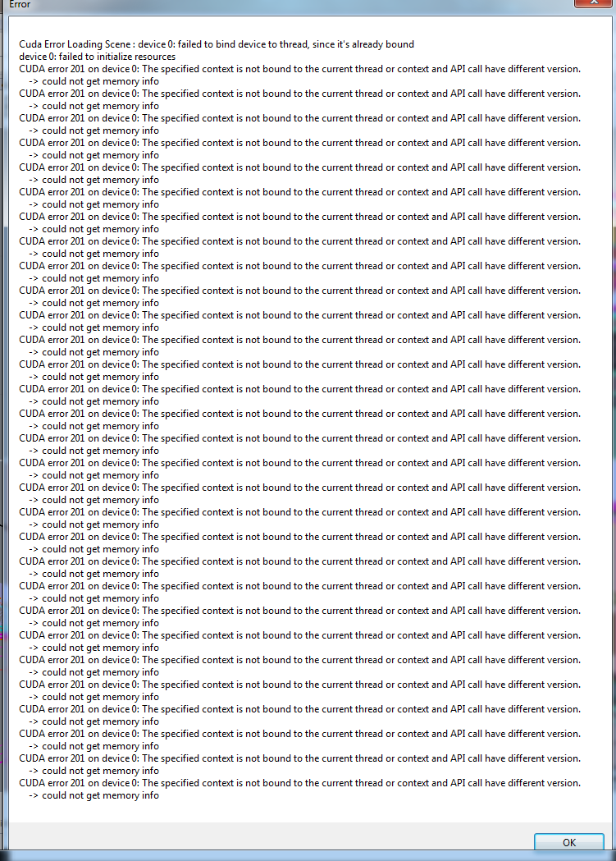Click the 'Cuda Error Loading Scene' text
Image resolution: width=616 pixels, height=861 pixels.
point(75,44)
